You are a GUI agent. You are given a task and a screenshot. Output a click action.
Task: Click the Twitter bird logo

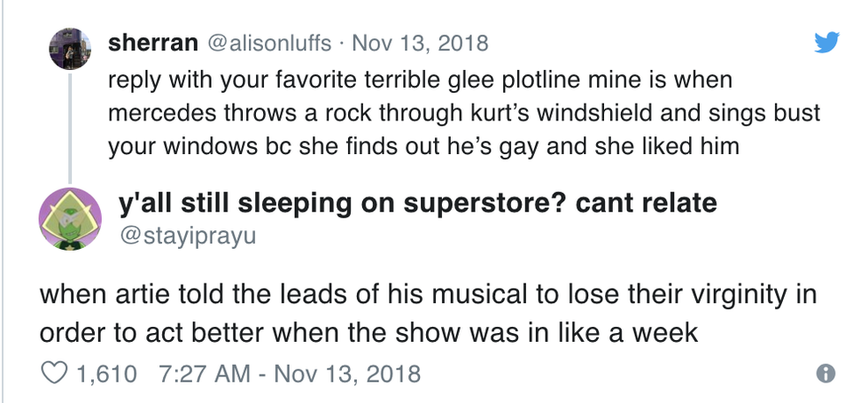tap(825, 42)
